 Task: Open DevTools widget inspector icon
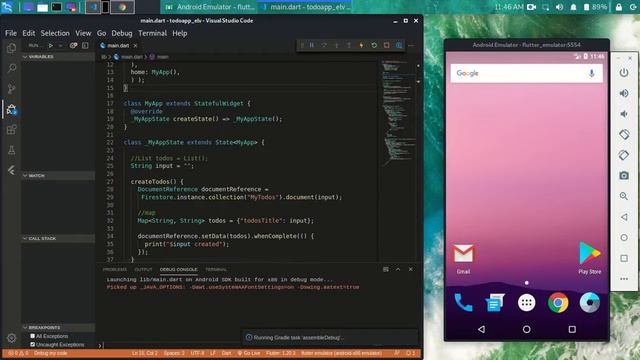[399, 45]
